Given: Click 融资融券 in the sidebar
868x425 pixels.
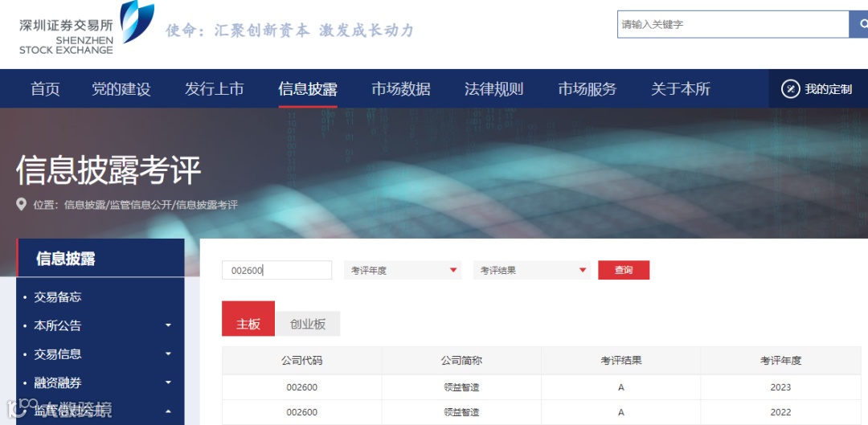Looking at the screenshot, I should click(x=58, y=382).
